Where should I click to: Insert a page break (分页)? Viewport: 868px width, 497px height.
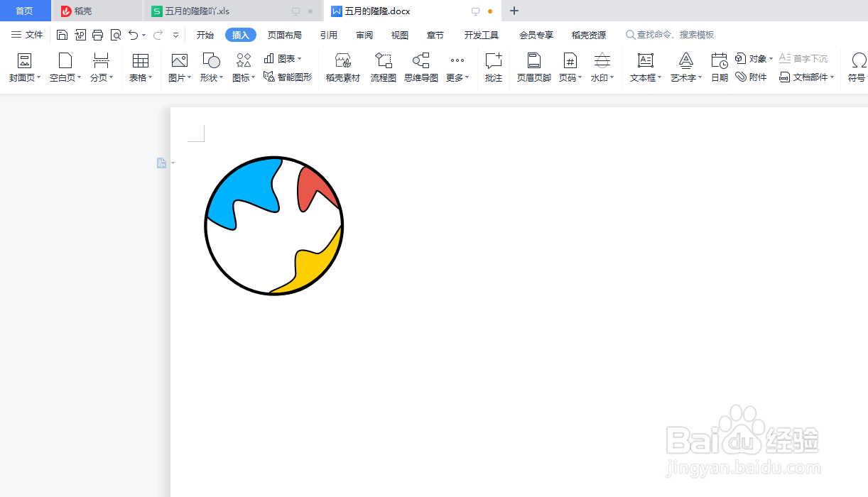(102, 68)
